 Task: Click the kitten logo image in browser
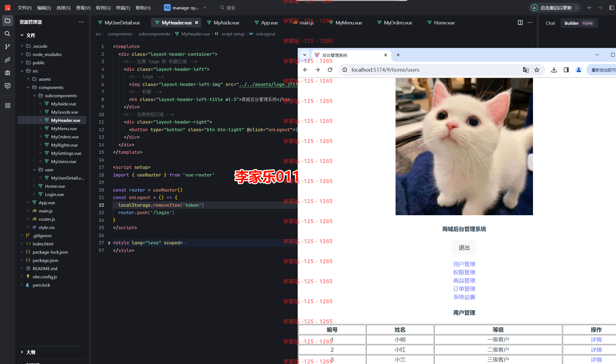click(x=464, y=147)
